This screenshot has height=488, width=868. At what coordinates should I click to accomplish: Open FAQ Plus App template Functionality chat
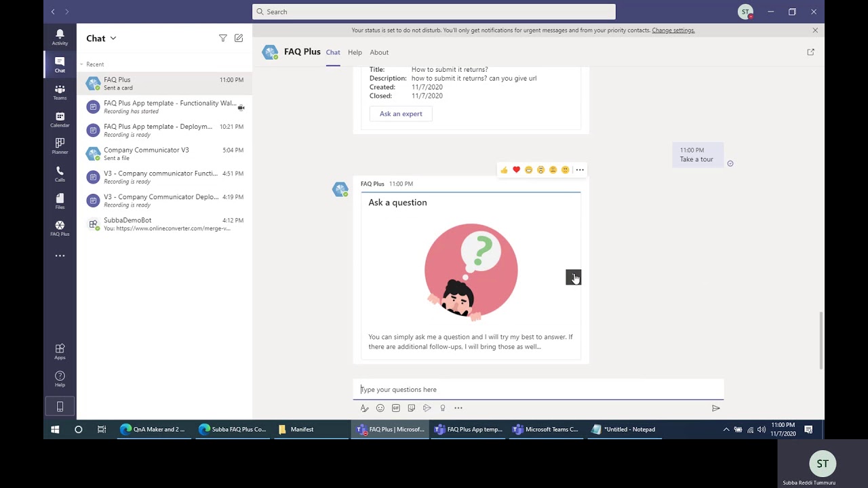[x=165, y=107]
